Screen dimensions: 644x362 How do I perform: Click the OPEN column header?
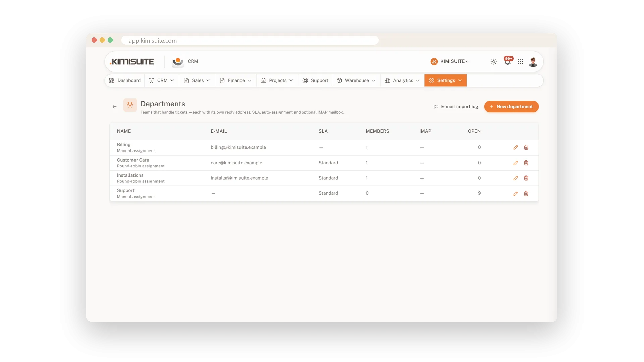474,131
